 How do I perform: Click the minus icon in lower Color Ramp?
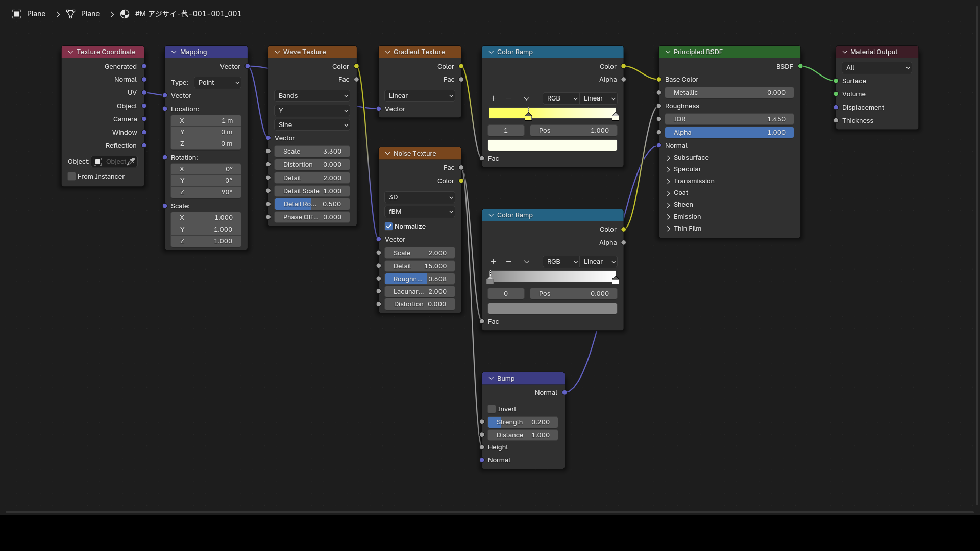pos(508,262)
